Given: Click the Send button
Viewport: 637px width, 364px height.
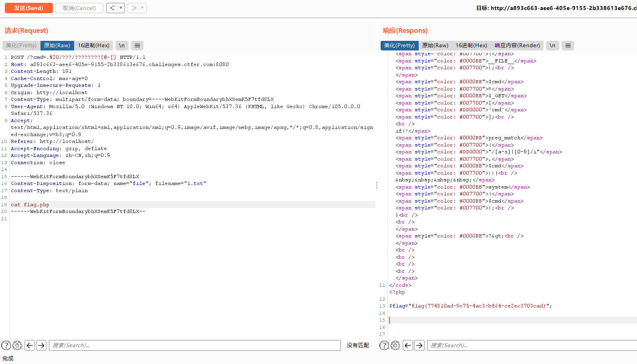Looking at the screenshot, I should [x=29, y=8].
